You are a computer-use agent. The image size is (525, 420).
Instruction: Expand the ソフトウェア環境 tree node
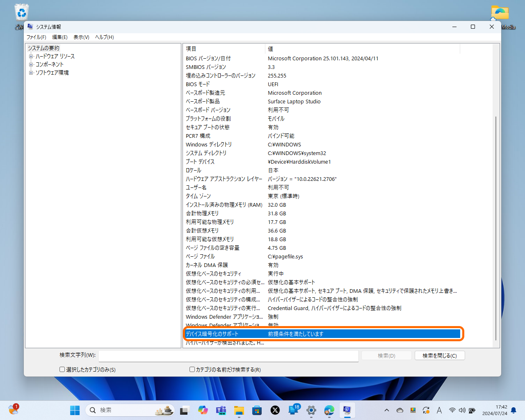pos(31,73)
